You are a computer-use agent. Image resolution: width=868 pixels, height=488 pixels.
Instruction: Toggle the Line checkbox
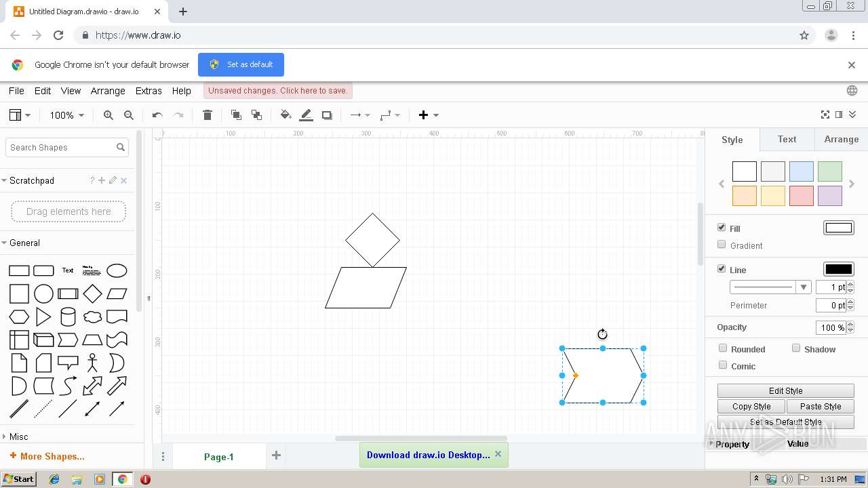pos(722,269)
